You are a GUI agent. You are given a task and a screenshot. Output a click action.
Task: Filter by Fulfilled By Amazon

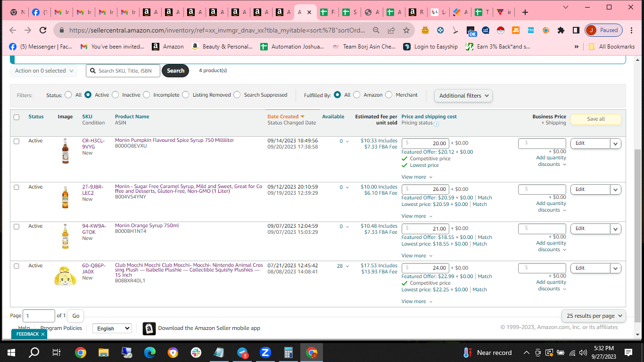356,95
